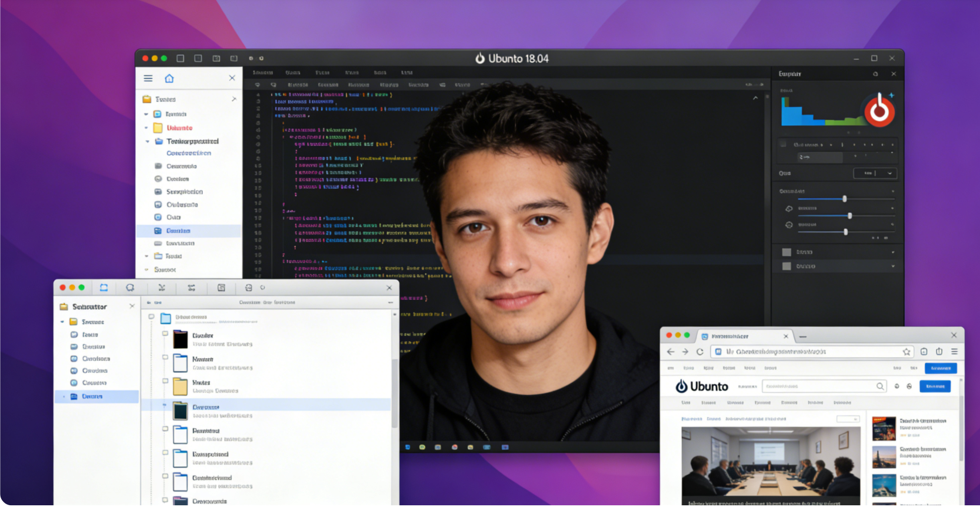
Task: Go forward in the browser window
Action: (685, 352)
